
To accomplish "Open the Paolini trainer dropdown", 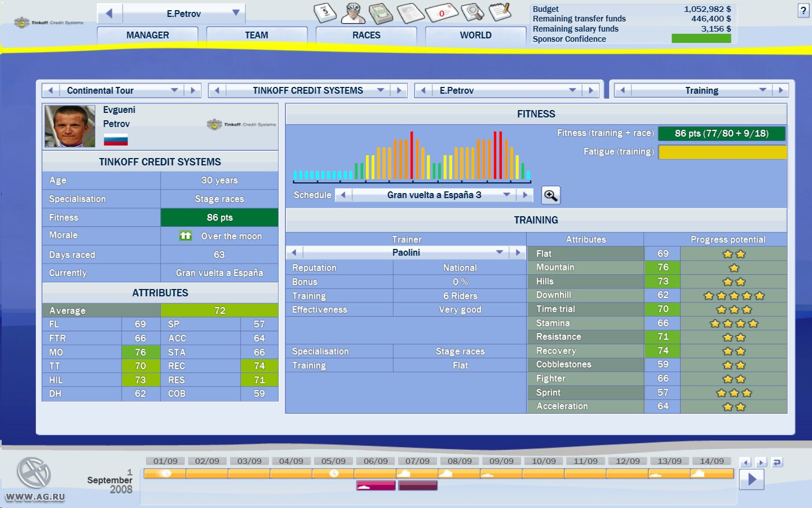I will pos(500,252).
